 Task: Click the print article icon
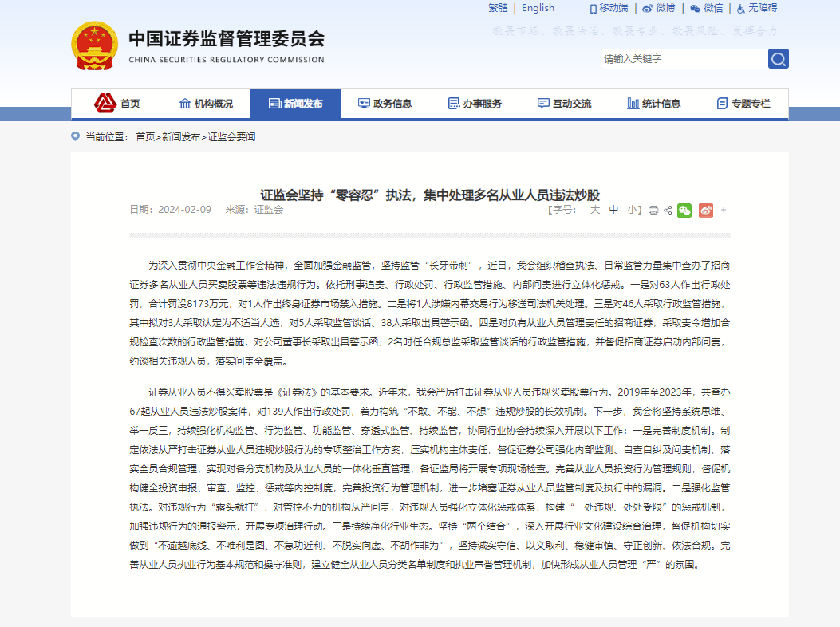(x=654, y=210)
